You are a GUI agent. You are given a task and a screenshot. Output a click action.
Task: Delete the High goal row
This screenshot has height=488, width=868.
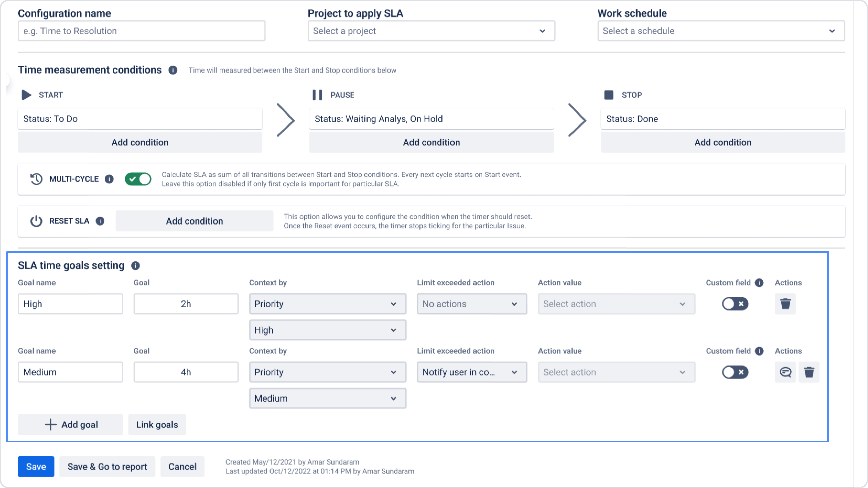pos(785,304)
